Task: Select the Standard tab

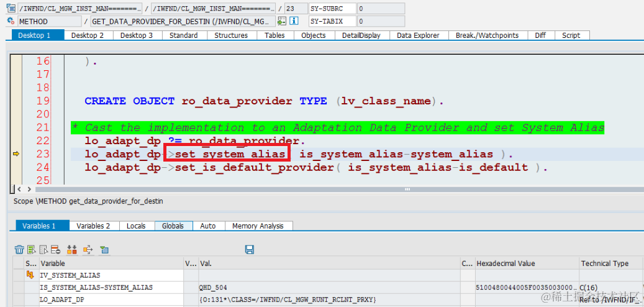Action: coord(183,36)
